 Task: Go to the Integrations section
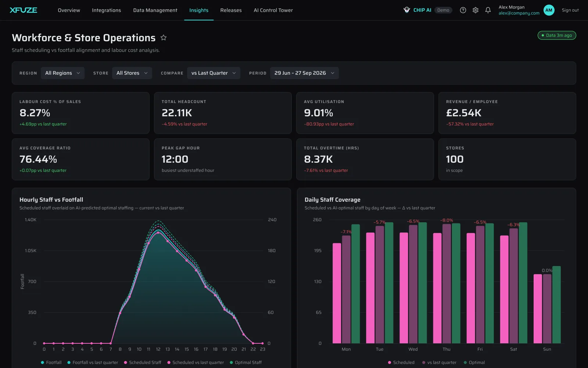(106, 10)
